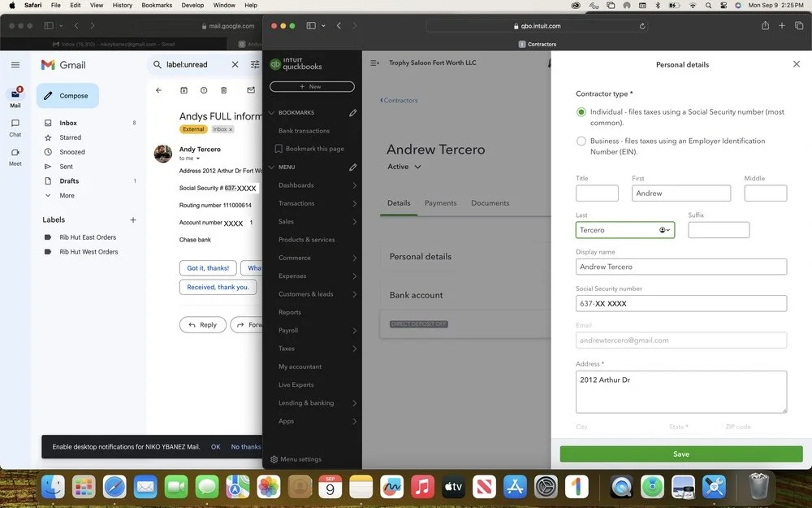Select the Details tab
The height and width of the screenshot is (508, 812).
tap(399, 203)
